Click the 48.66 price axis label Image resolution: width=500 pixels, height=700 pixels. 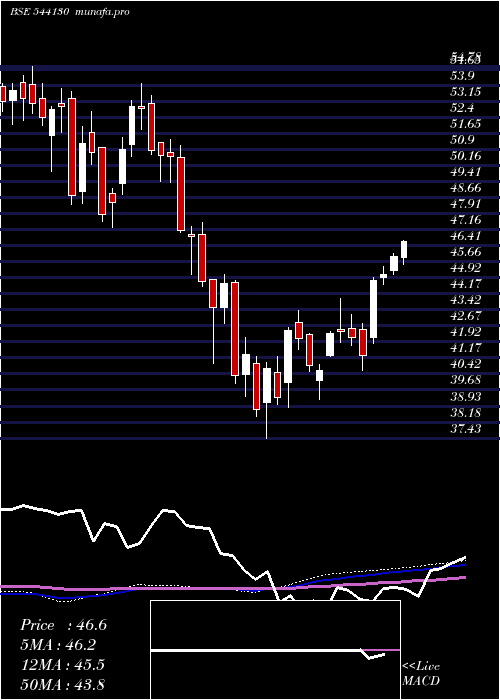(x=465, y=188)
